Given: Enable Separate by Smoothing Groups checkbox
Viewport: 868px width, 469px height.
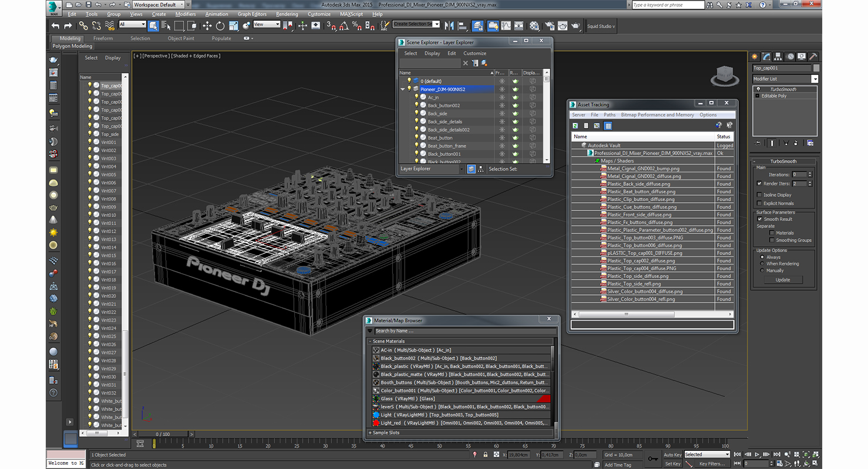Looking at the screenshot, I should [771, 240].
